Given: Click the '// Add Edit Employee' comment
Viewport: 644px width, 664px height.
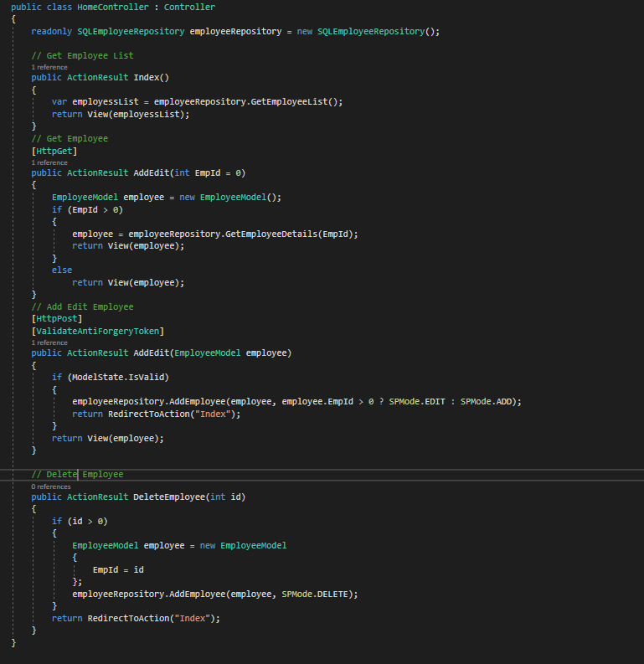Looking at the screenshot, I should (x=82, y=306).
